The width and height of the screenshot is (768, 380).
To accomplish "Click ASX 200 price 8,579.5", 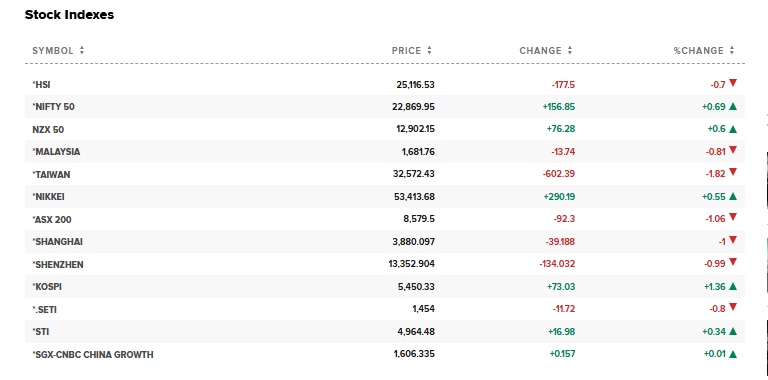I will 419,219.
